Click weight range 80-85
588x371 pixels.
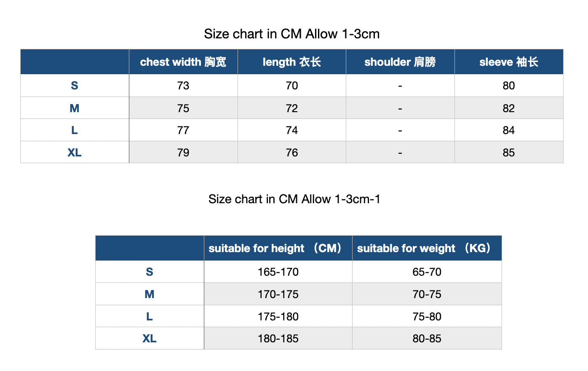[x=427, y=338]
